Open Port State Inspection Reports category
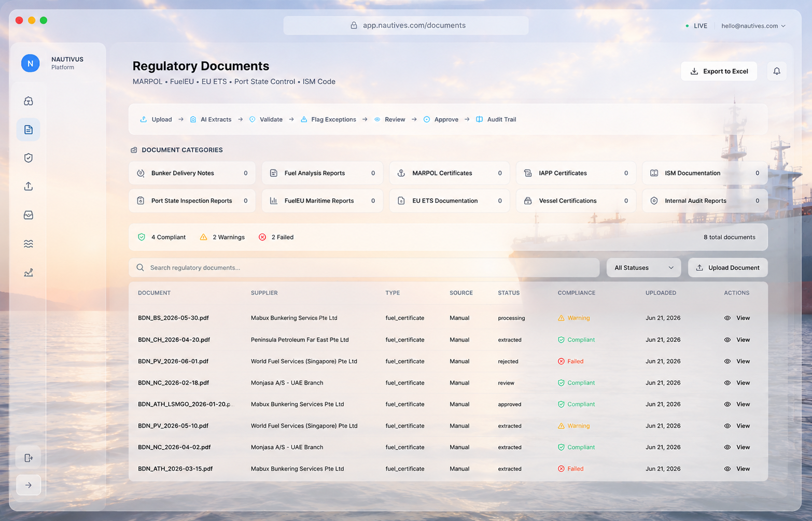Viewport: 812px width, 521px height. click(x=192, y=201)
